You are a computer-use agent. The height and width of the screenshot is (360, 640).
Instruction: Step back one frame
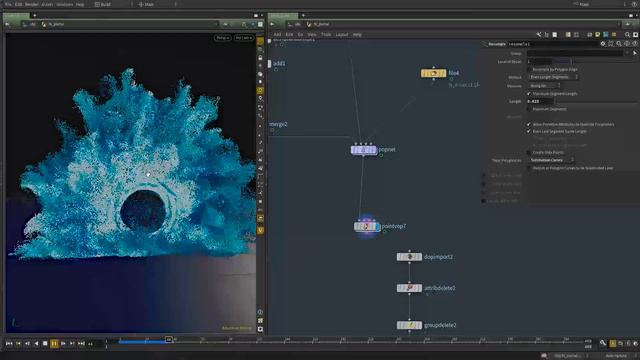pos(27,344)
